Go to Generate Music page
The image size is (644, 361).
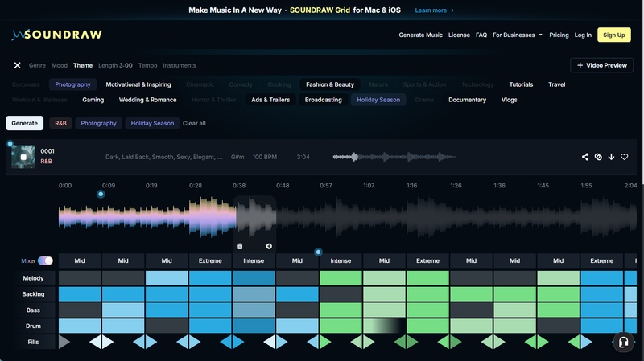coord(420,35)
